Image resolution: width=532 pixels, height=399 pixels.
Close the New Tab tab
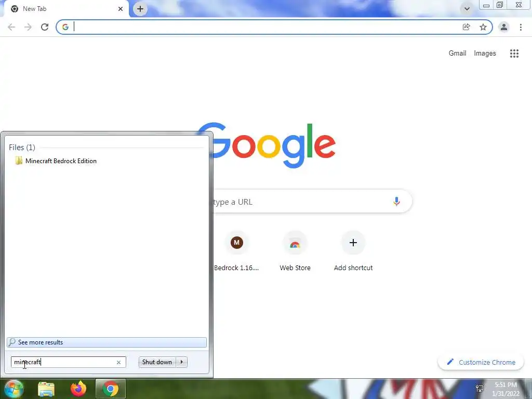[121, 9]
